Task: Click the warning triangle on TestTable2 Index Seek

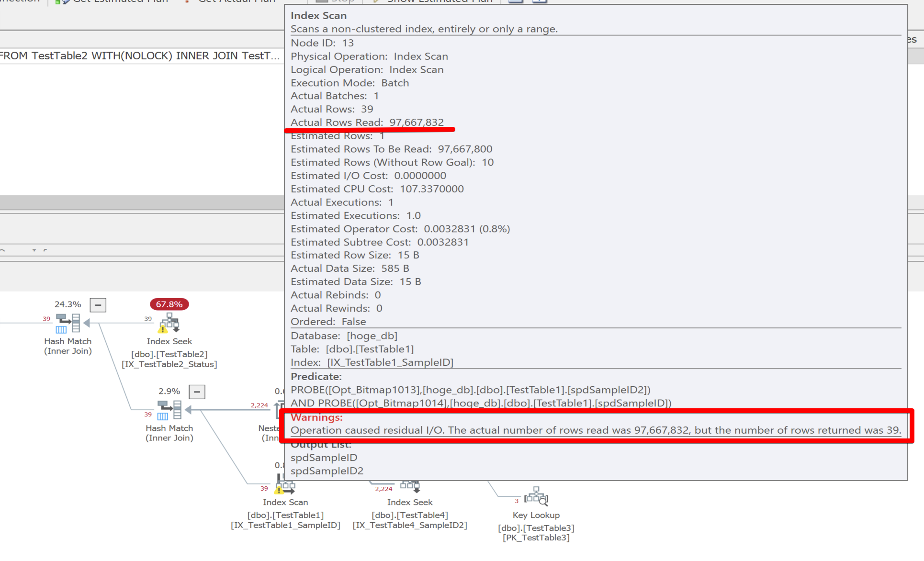Action: [163, 329]
